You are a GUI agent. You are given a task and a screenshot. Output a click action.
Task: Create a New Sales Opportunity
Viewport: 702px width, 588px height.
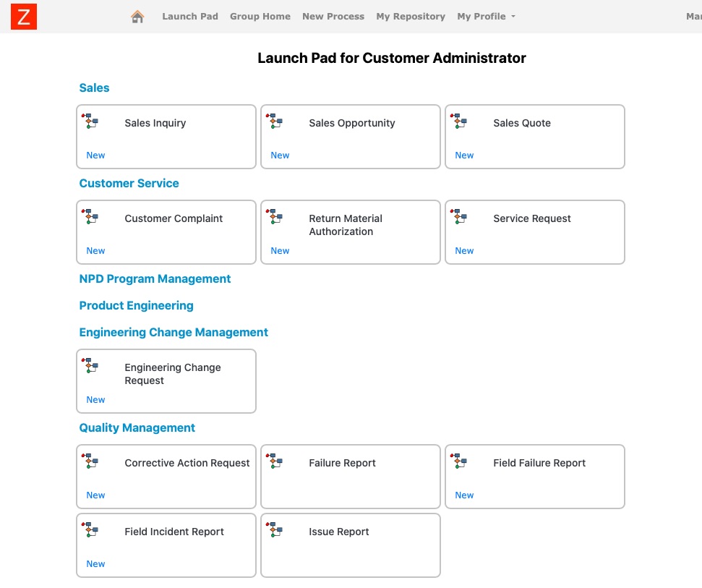click(x=280, y=155)
